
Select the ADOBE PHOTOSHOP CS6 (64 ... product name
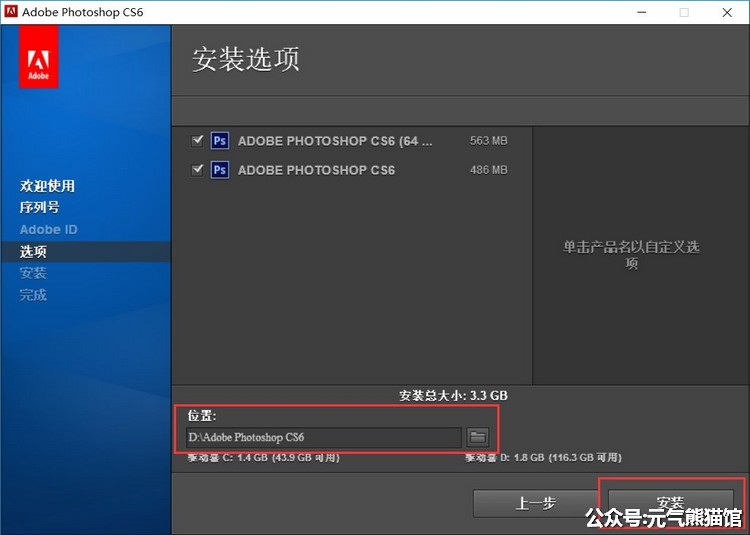pos(335,141)
